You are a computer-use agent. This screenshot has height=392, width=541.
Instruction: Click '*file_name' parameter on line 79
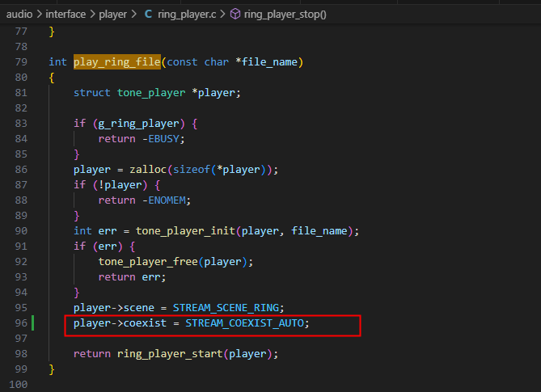click(266, 61)
